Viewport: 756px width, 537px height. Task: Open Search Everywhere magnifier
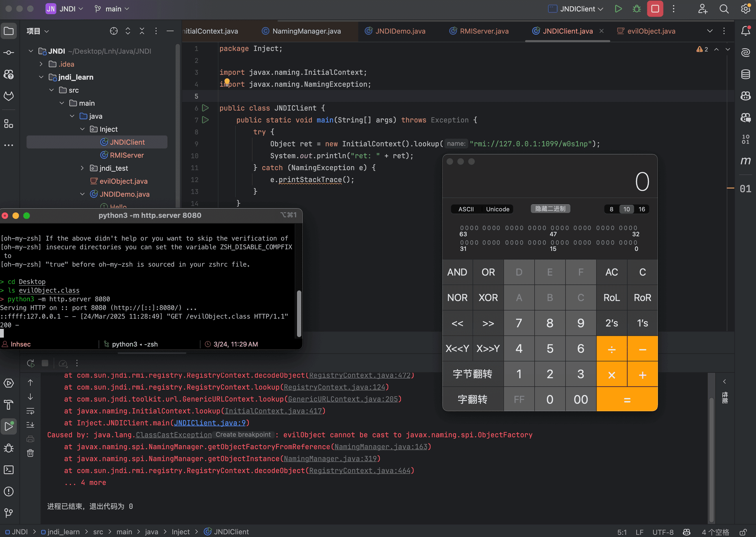pos(724,9)
